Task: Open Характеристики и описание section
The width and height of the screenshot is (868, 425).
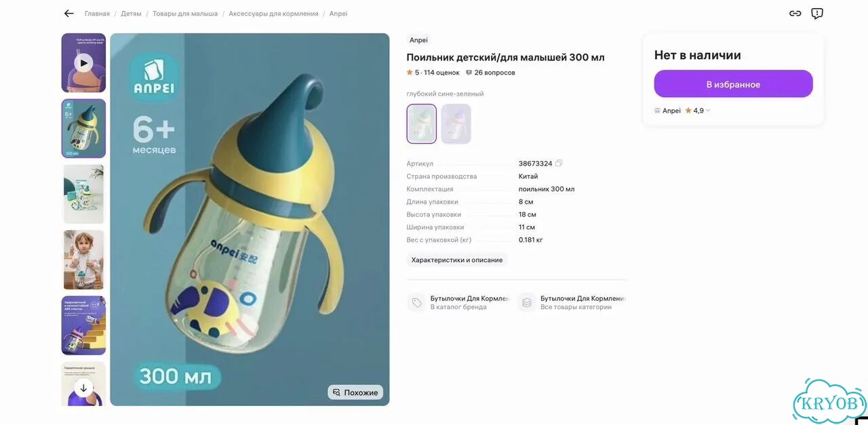Action: (x=457, y=260)
